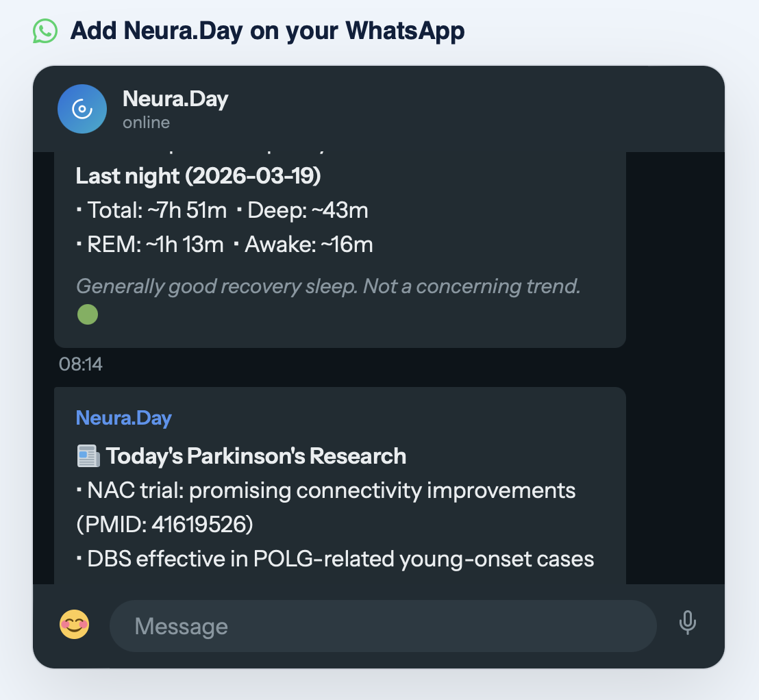Click the "Deep: ~43m" sleep stat

coord(308,210)
